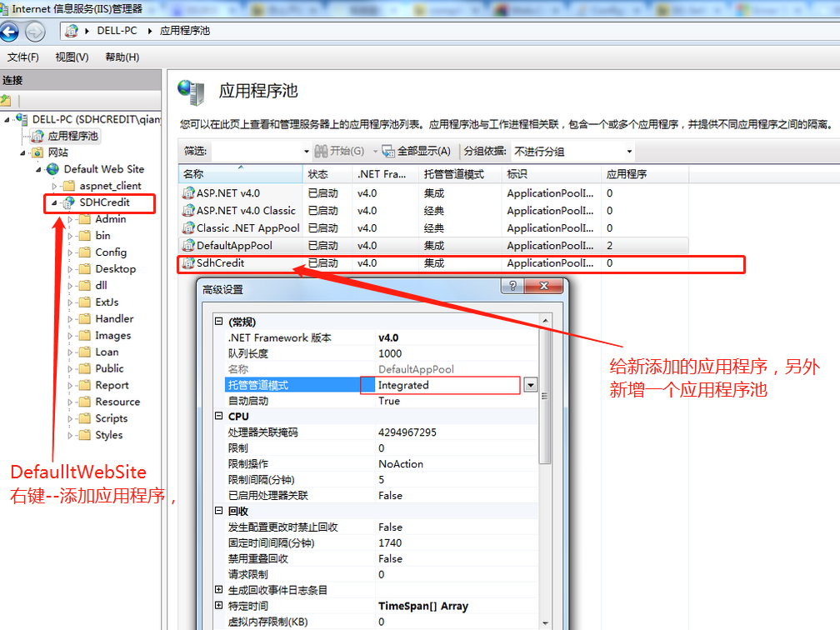Image resolution: width=840 pixels, height=630 pixels.
Task: Close the 高级设置 dialog
Action: point(543,286)
